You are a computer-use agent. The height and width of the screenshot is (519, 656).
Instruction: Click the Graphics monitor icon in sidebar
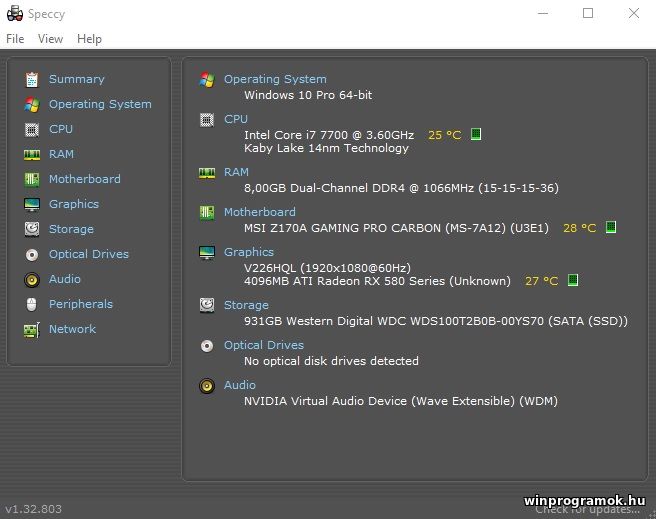pyautogui.click(x=32, y=205)
